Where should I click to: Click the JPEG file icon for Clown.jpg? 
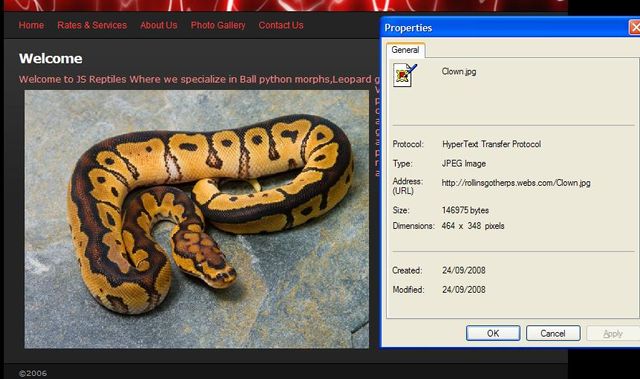pyautogui.click(x=405, y=75)
